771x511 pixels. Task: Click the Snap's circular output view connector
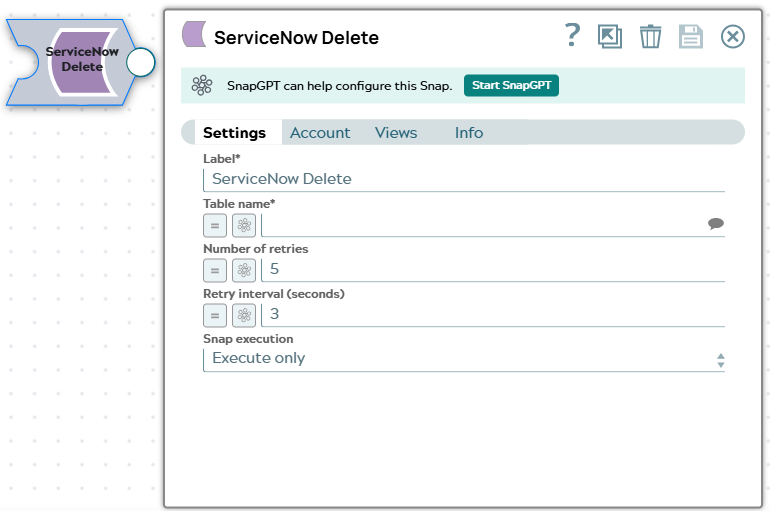click(x=141, y=62)
